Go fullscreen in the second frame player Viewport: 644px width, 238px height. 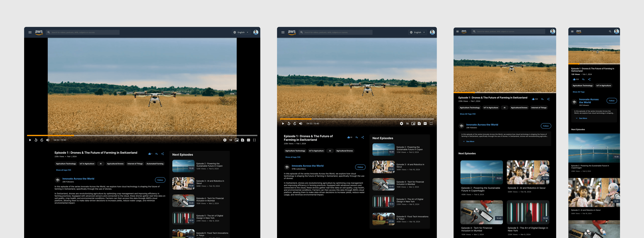pos(431,124)
